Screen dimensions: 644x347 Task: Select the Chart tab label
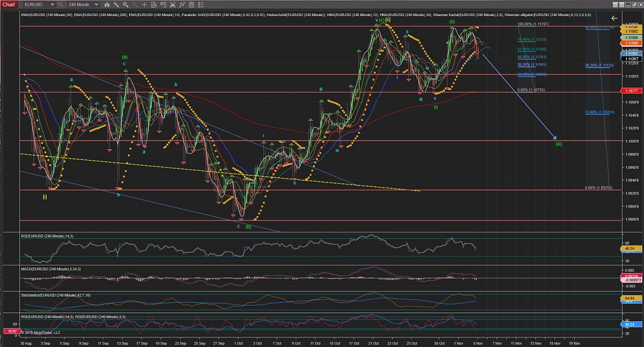tap(10, 4)
